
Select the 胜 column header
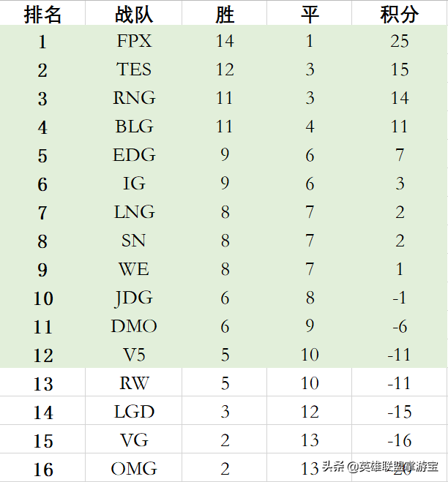click(x=225, y=14)
